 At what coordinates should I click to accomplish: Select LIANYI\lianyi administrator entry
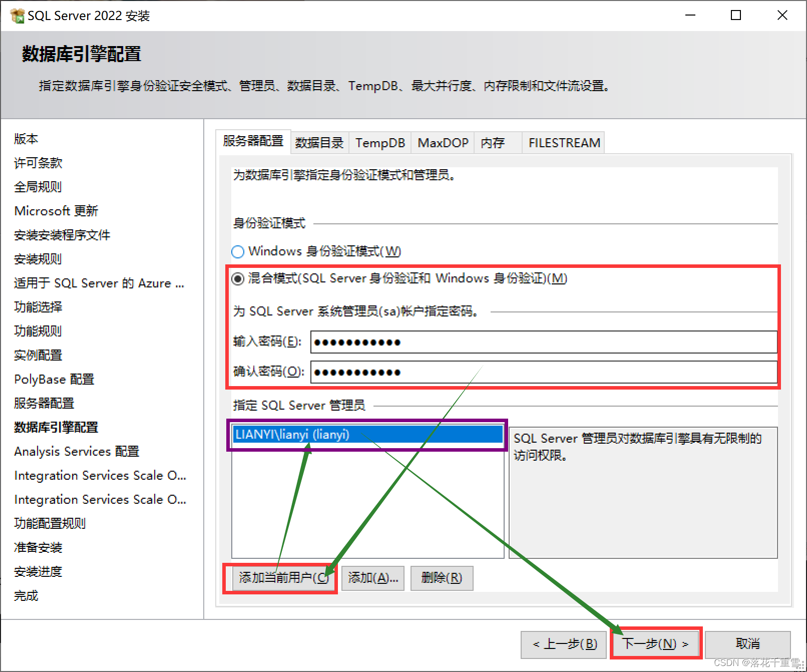coord(368,435)
